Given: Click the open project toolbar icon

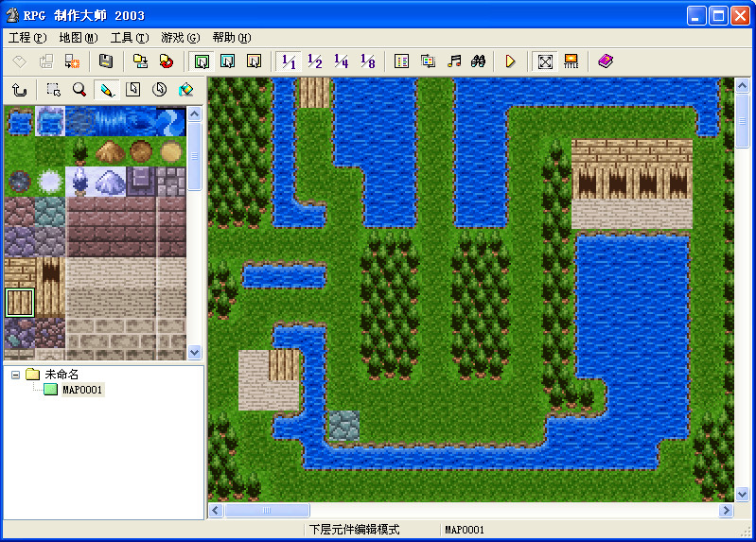Looking at the screenshot, I should [x=46, y=61].
